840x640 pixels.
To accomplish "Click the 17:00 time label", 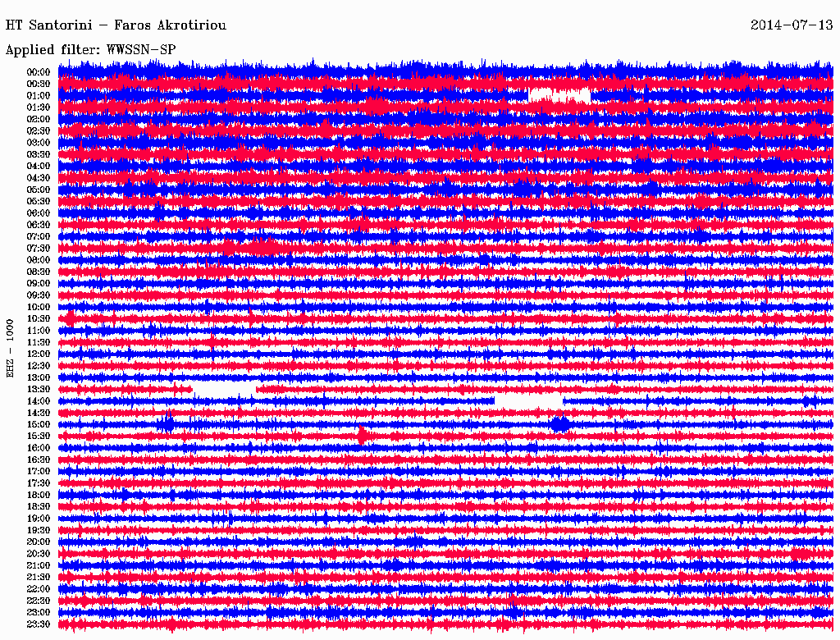I will coord(38,472).
